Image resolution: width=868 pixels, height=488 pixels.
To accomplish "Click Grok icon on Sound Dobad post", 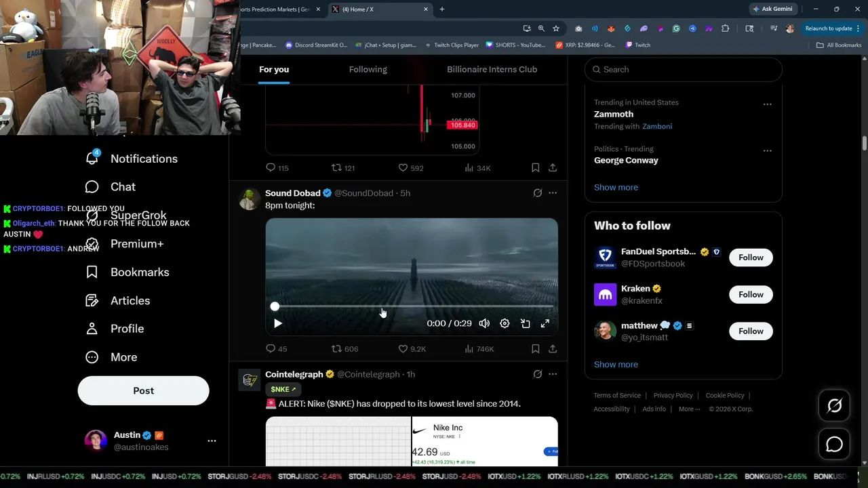I will (538, 193).
